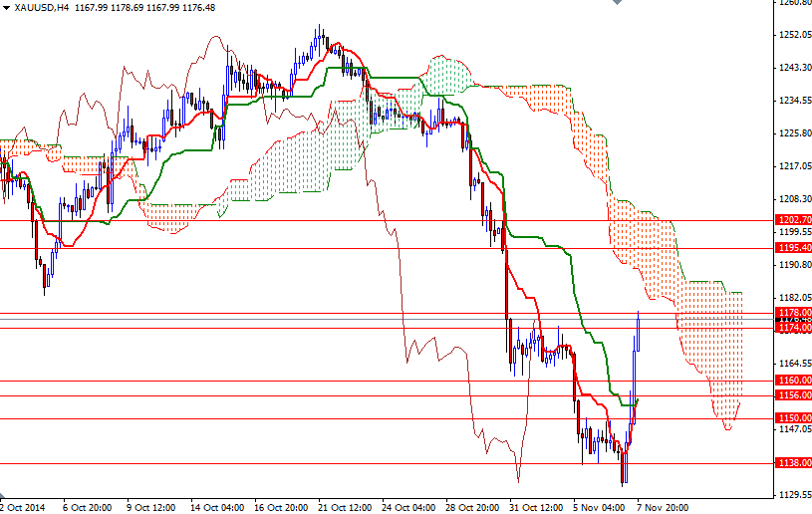This screenshot has width=812, height=514.
Task: Click the 1147.05 price axis value
Action: [795, 428]
